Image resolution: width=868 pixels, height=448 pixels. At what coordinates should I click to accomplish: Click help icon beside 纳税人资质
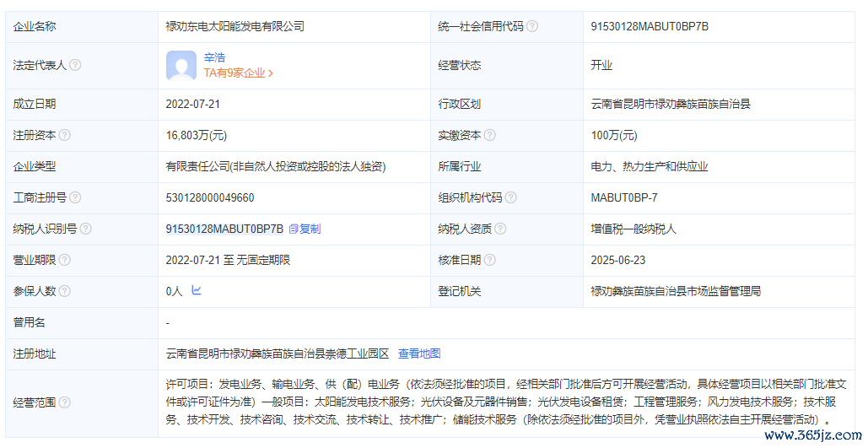pyautogui.click(x=500, y=228)
